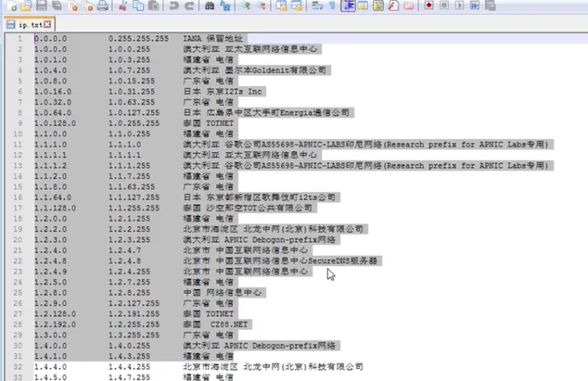Click "1.1.1.1" at start of line 12
The image size is (588, 381).
tap(51, 155)
